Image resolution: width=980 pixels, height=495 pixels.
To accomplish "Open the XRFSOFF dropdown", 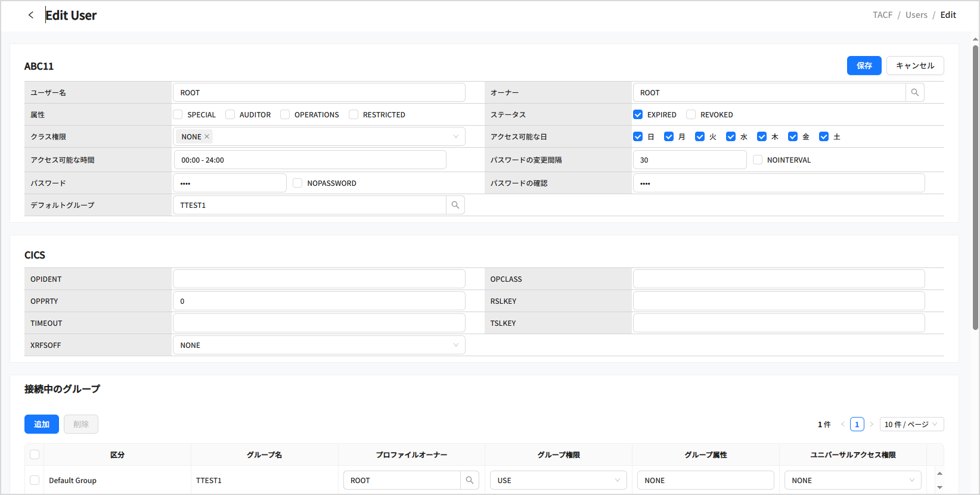I will pyautogui.click(x=319, y=345).
